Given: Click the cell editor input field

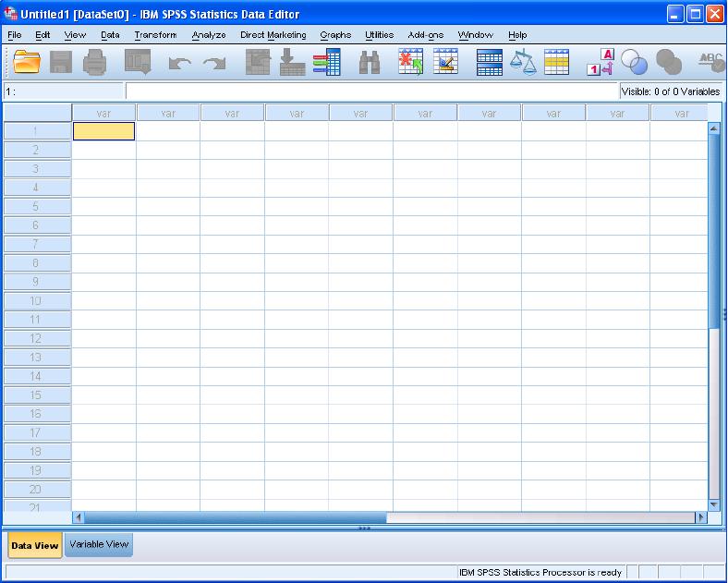Looking at the screenshot, I should 371,91.
